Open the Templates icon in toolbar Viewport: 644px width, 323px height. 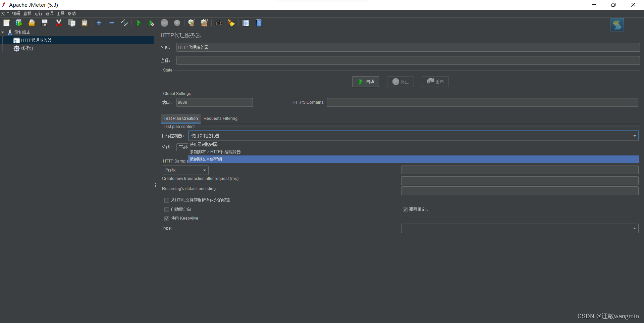tap(19, 23)
